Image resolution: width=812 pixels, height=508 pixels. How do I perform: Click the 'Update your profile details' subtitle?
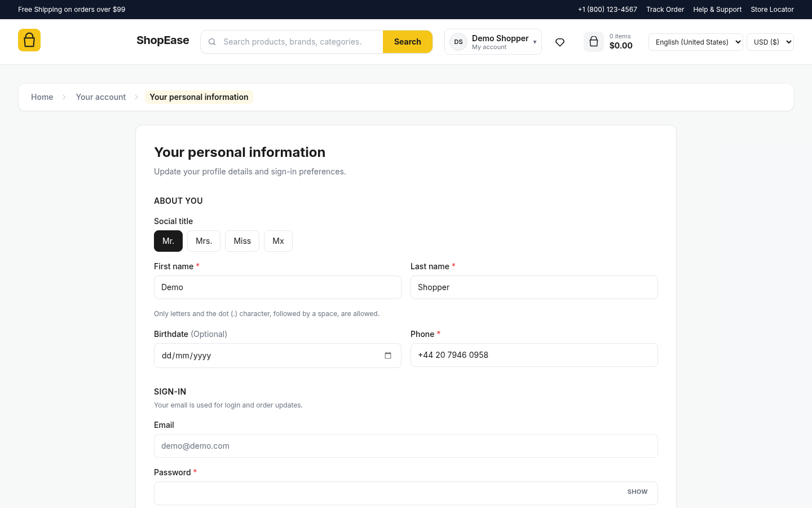pyautogui.click(x=250, y=172)
